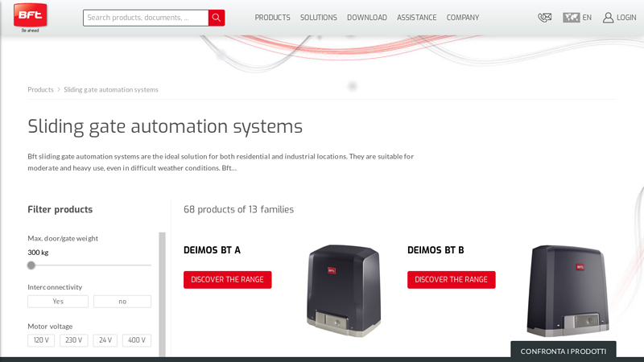Screen dimensions: 644x362
Task: Click the '300 kg' weight value
Action: (38, 253)
